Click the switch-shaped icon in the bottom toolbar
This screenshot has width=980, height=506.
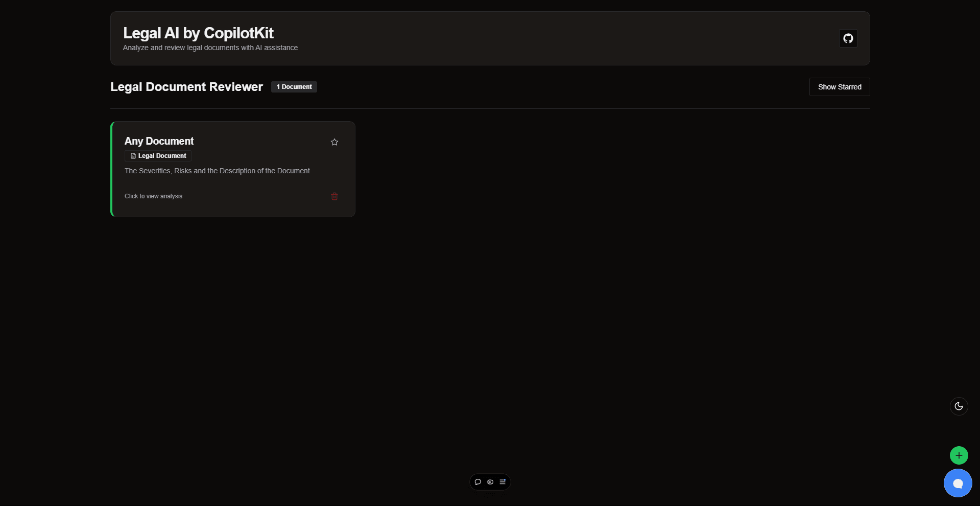click(490, 482)
